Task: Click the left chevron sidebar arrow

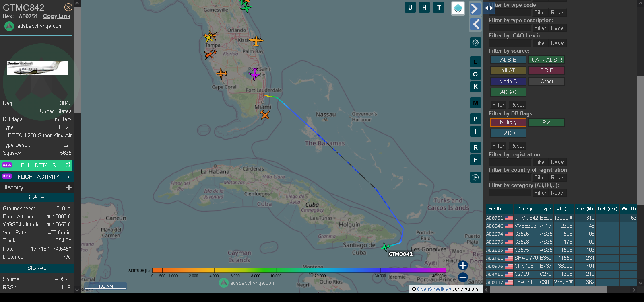Action: (475, 24)
